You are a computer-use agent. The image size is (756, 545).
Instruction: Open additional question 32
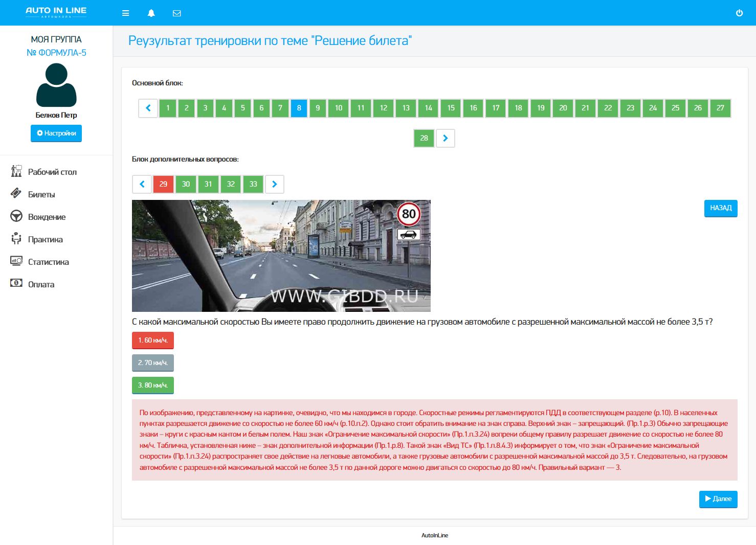(231, 184)
